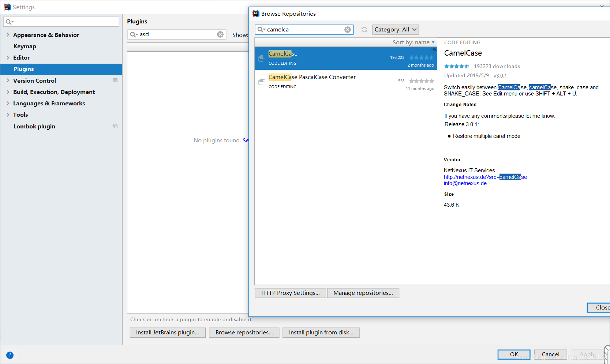
Task: Close the Browse Repositories dialog
Action: (x=599, y=308)
